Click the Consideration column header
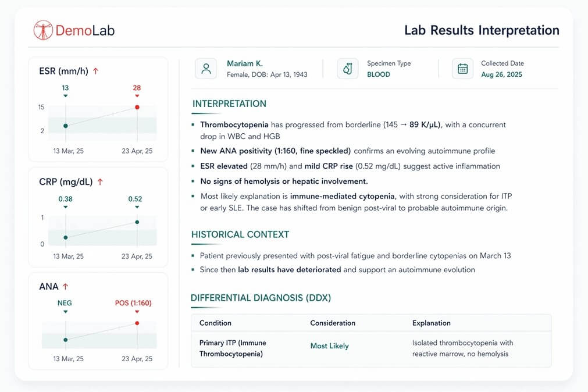This screenshot has width=588, height=392. pos(333,323)
